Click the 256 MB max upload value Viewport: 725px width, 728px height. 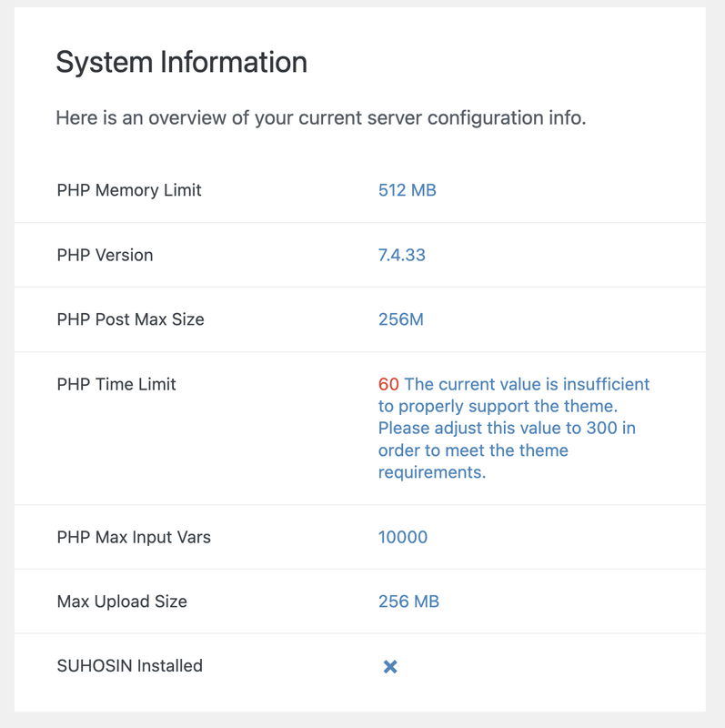tap(408, 602)
